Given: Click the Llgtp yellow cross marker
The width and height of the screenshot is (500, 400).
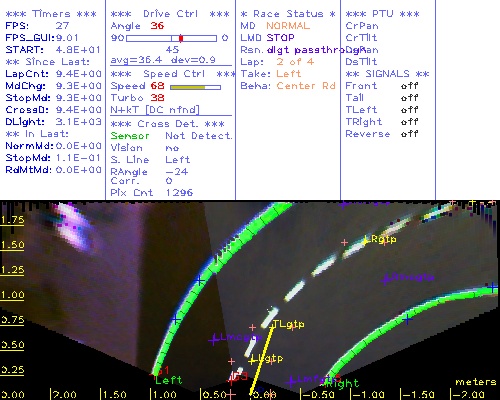Looking at the screenshot, I should pos(253,360).
